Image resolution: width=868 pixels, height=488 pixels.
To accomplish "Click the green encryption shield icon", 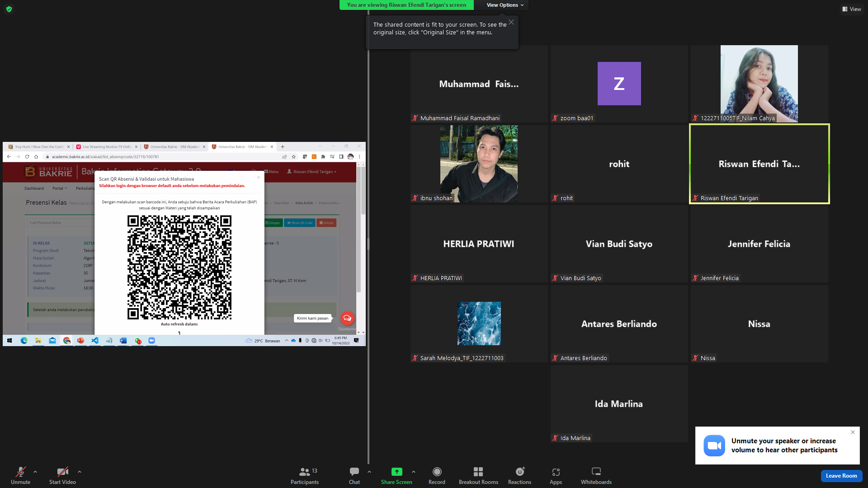I will [9, 9].
